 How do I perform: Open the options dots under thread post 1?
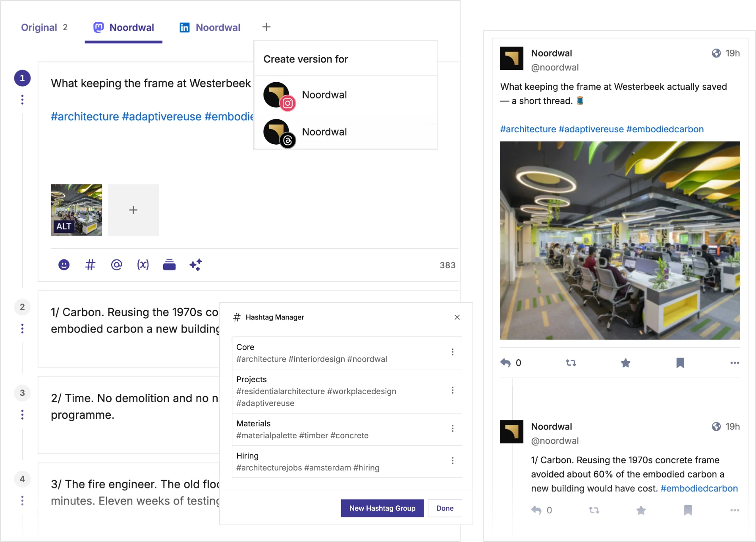(22, 99)
